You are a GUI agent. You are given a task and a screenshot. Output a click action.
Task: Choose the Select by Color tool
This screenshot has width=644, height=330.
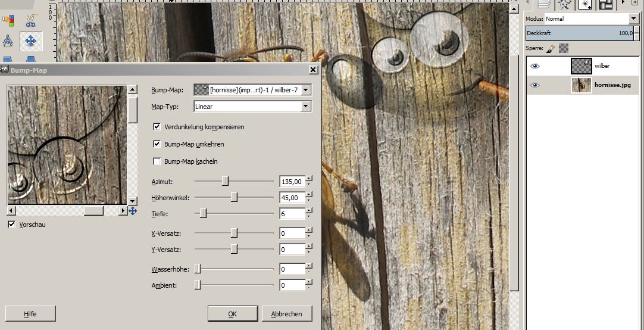click(x=8, y=20)
